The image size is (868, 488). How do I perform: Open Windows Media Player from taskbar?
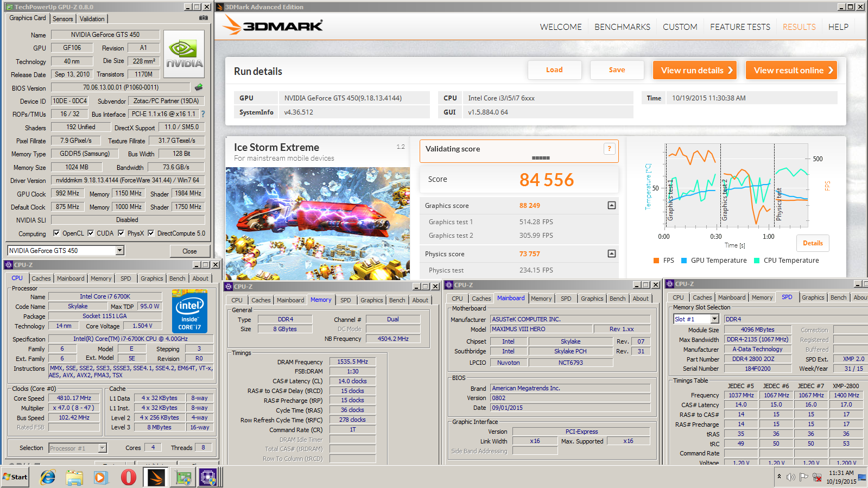click(101, 477)
